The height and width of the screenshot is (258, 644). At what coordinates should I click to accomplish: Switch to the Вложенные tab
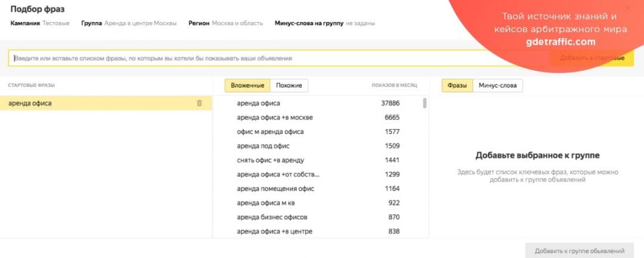(247, 85)
